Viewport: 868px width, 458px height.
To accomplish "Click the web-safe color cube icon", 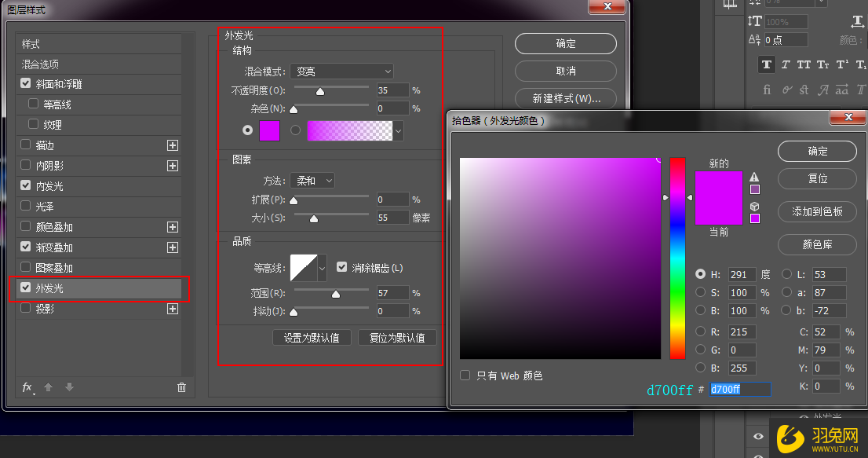I will (754, 206).
